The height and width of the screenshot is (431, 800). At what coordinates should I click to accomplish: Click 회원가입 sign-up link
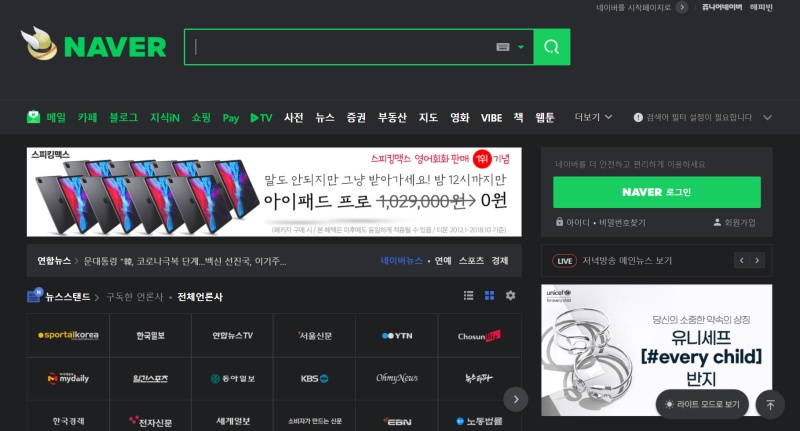click(x=735, y=222)
